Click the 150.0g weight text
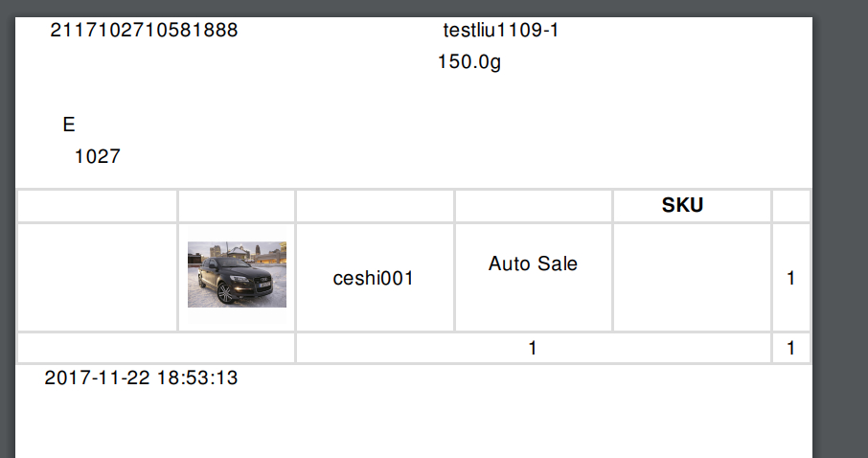The image size is (868, 458). [469, 61]
